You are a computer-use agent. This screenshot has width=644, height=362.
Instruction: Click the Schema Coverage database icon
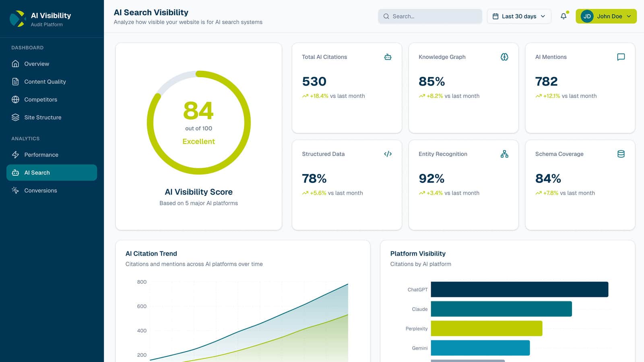[x=621, y=154]
